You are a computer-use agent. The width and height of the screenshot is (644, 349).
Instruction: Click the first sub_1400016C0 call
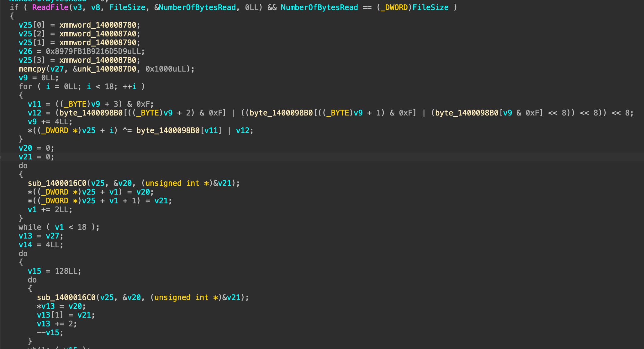tap(57, 183)
